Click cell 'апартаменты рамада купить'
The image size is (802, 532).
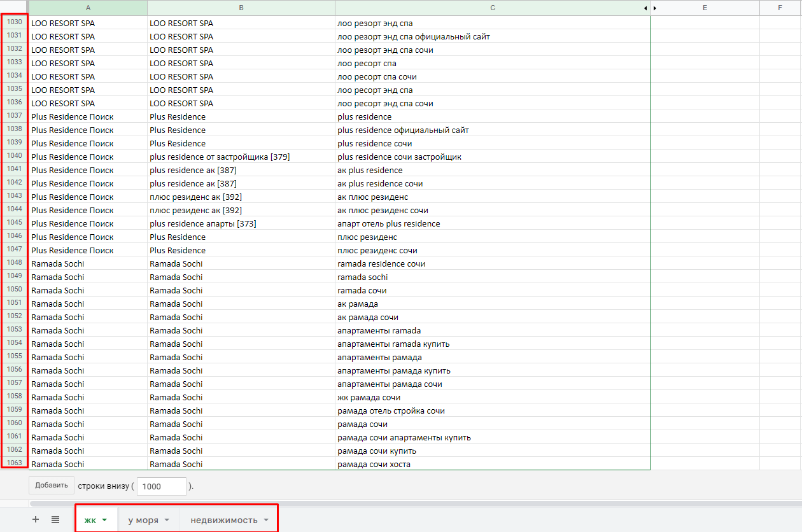point(493,370)
